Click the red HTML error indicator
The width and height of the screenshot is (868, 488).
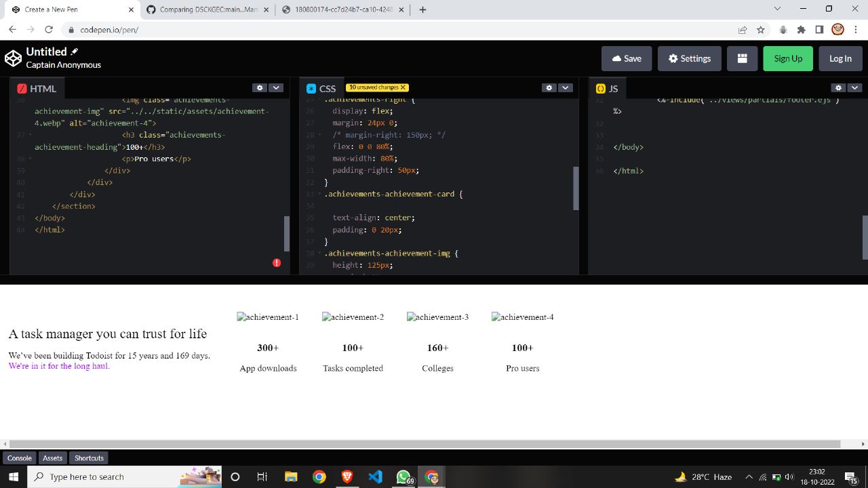pos(277,262)
